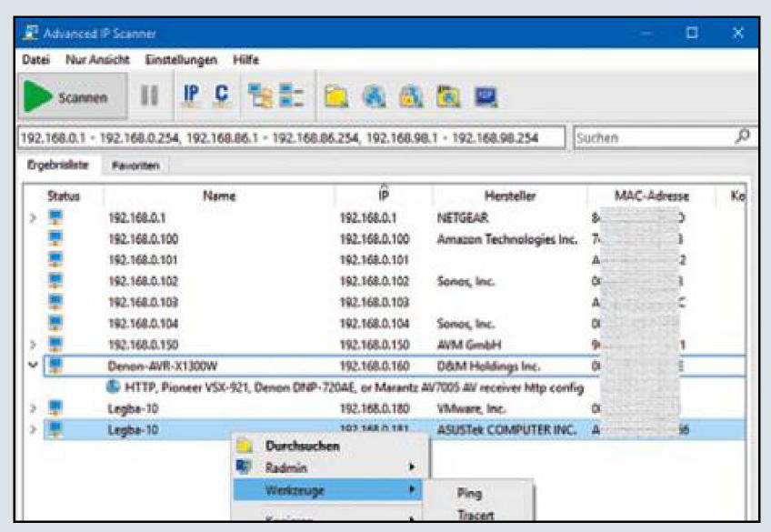Open the Einstellungen menu

point(181,60)
